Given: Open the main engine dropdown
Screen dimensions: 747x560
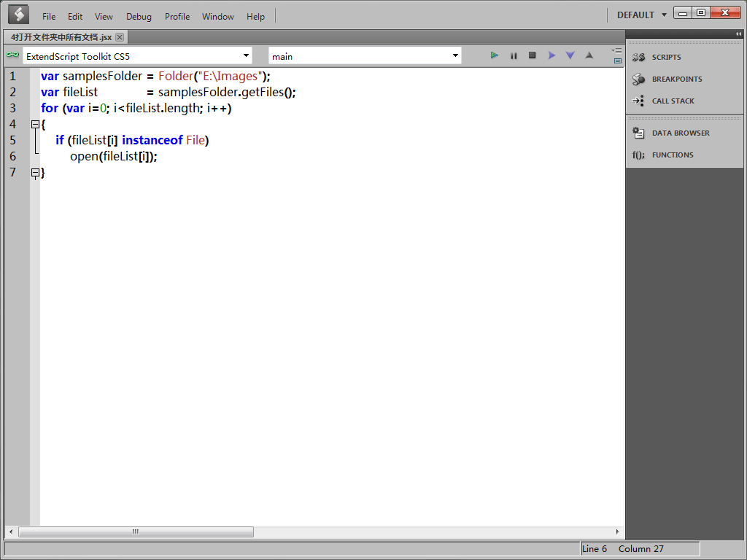Looking at the screenshot, I should click(x=365, y=56).
